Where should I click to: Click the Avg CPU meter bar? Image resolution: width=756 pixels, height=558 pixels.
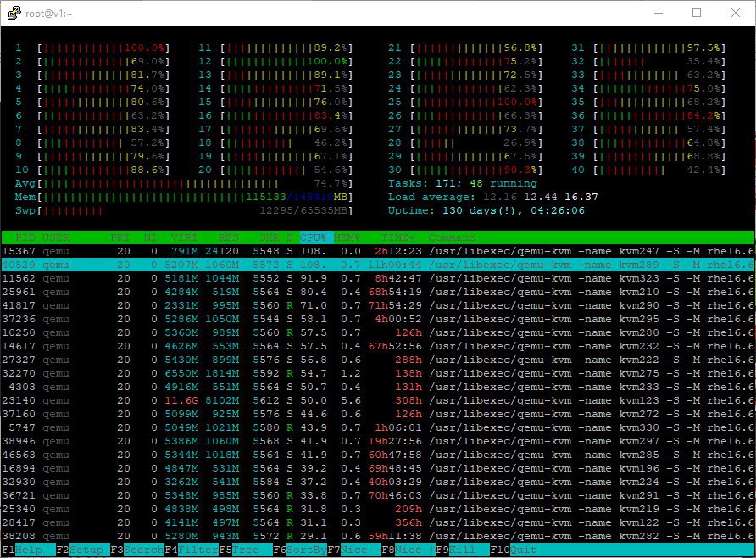[195, 184]
